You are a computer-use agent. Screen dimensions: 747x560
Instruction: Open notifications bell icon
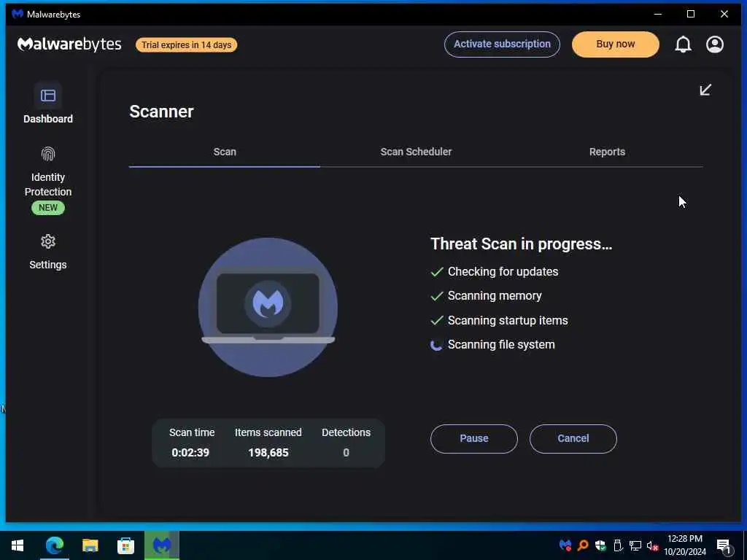click(683, 44)
